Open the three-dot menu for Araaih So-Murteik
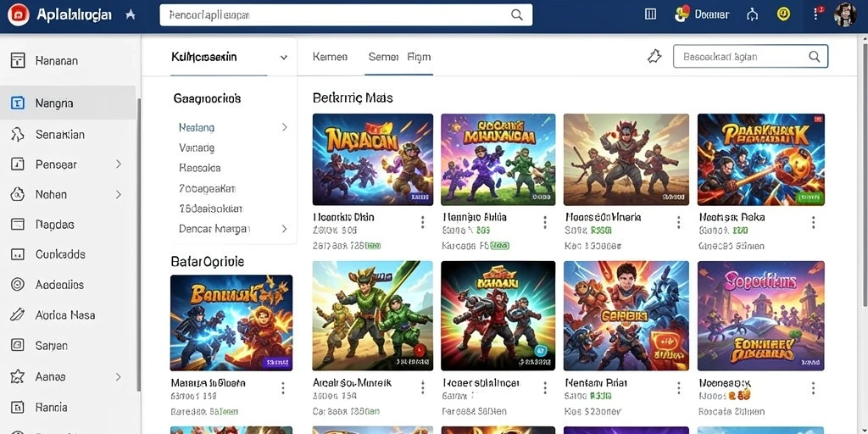 [x=422, y=387]
